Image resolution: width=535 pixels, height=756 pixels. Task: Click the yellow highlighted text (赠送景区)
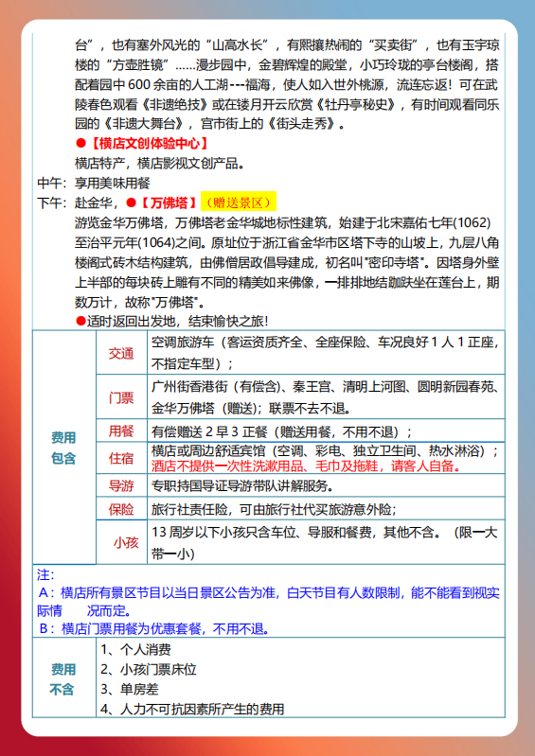(239, 203)
